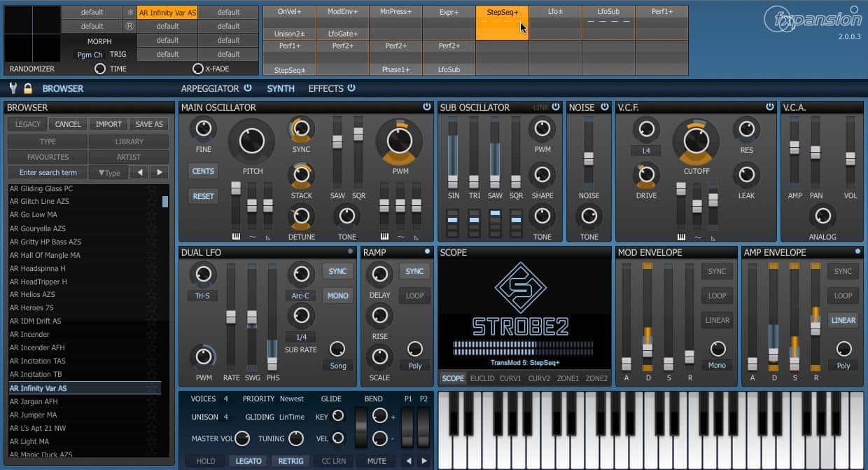This screenshot has height=470, width=868.
Task: Click the Ramp header indicator dot
Action: (x=427, y=251)
